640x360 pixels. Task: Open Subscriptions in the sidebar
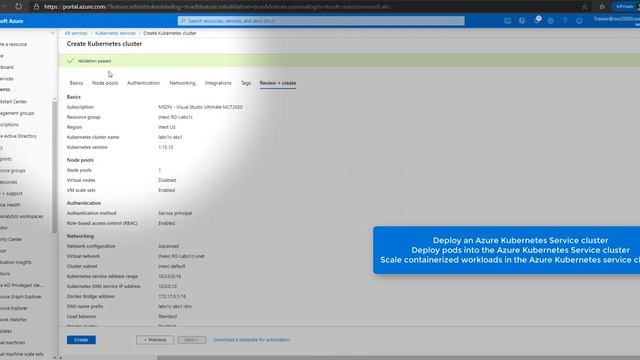coord(9,124)
